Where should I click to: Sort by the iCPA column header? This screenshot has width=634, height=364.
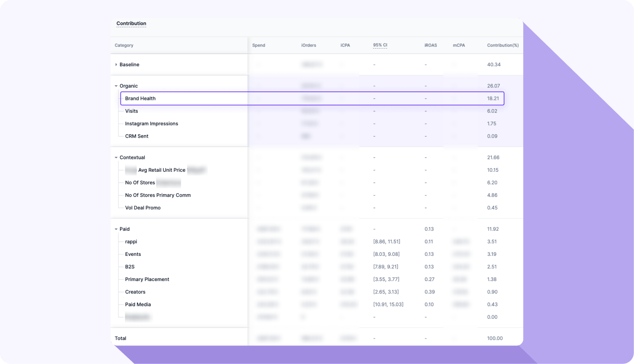pyautogui.click(x=345, y=45)
